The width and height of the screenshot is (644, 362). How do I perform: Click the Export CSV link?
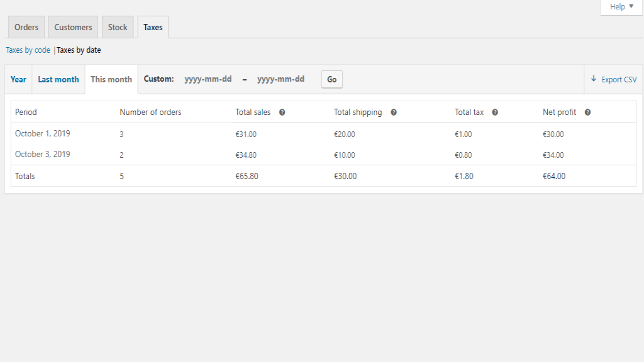click(619, 80)
